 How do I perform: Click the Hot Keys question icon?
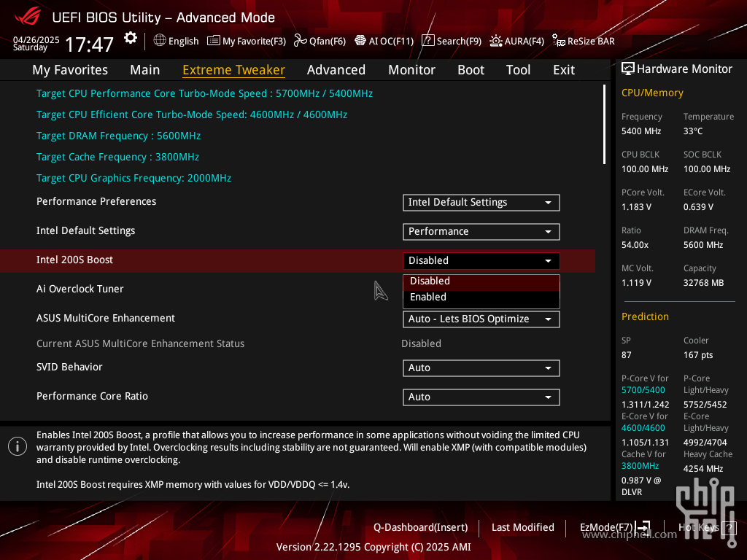(729, 528)
